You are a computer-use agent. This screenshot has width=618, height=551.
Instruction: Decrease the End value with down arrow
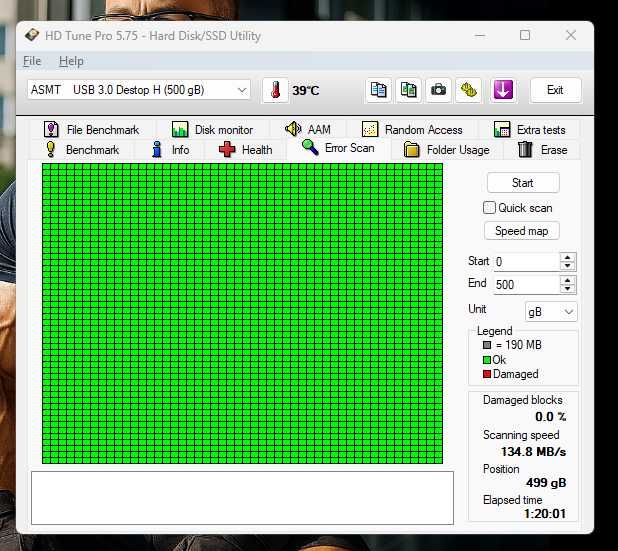[x=568, y=289]
